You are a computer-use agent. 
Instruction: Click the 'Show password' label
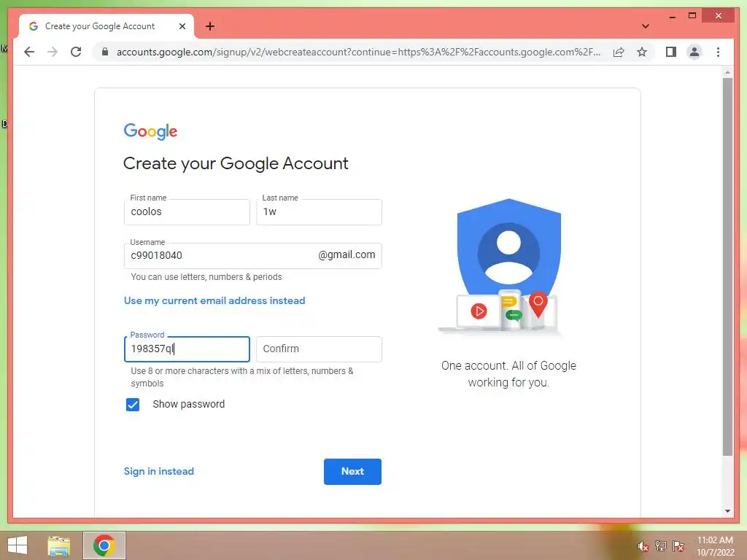point(189,404)
